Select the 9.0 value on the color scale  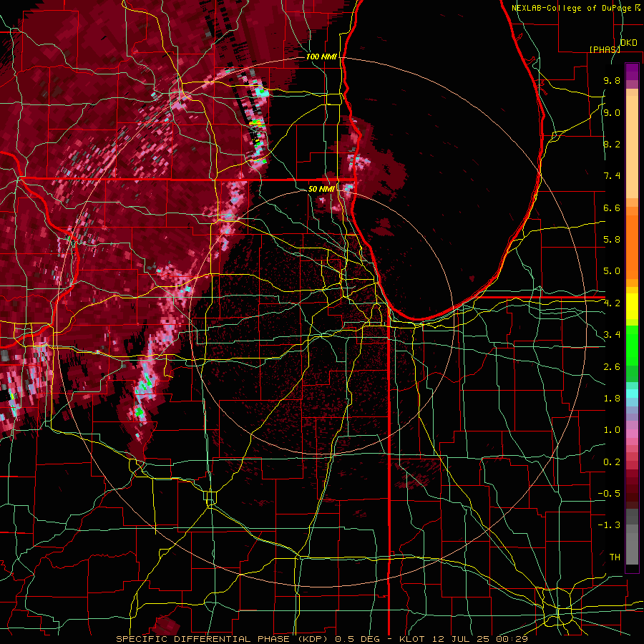click(x=612, y=112)
